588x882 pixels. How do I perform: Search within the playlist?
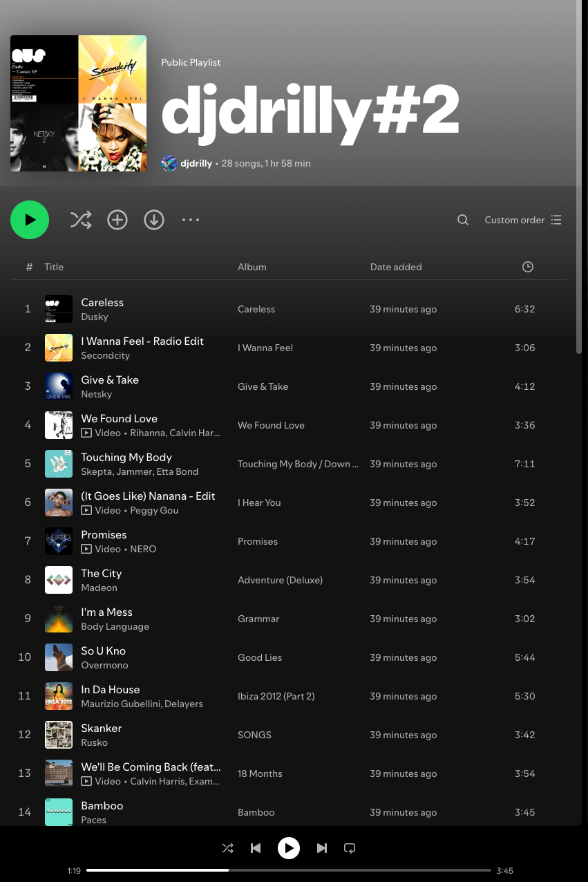463,220
